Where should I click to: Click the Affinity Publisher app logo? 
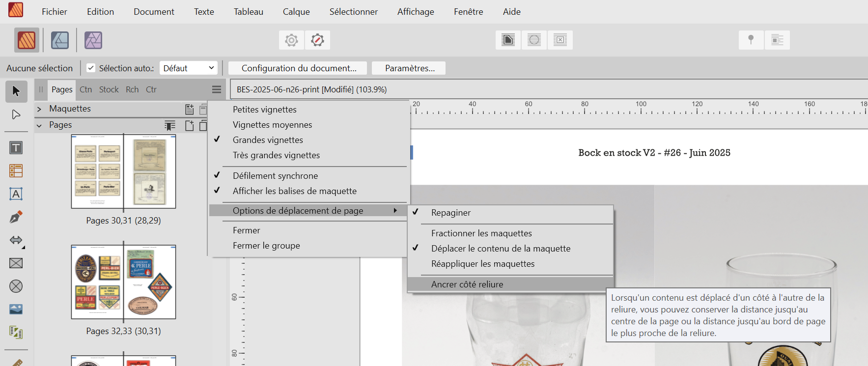16,9
